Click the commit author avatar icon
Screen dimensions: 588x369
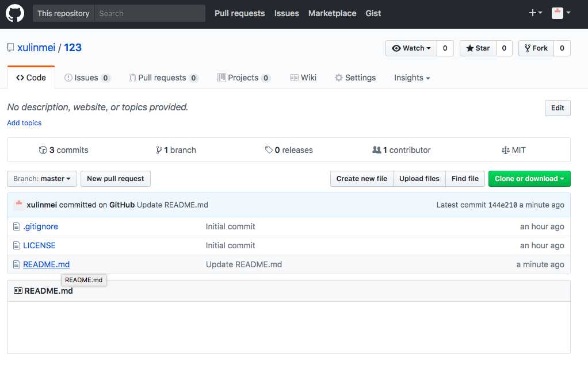coord(18,205)
